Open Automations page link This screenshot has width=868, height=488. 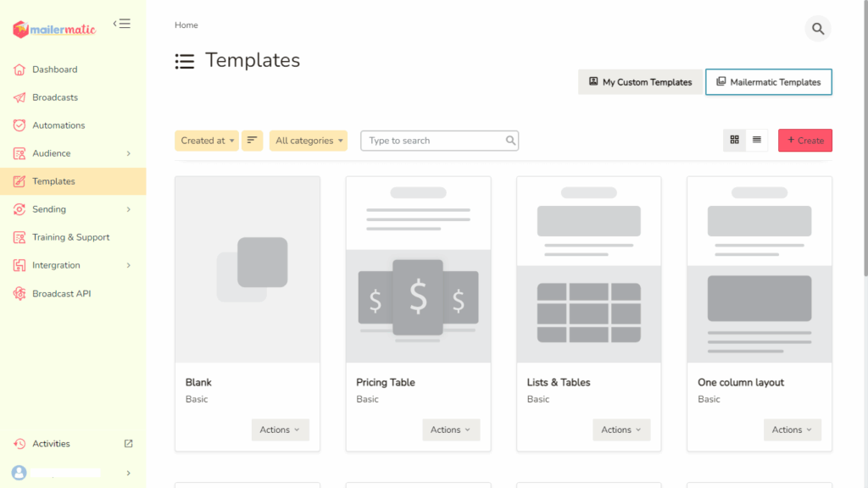[x=58, y=125]
